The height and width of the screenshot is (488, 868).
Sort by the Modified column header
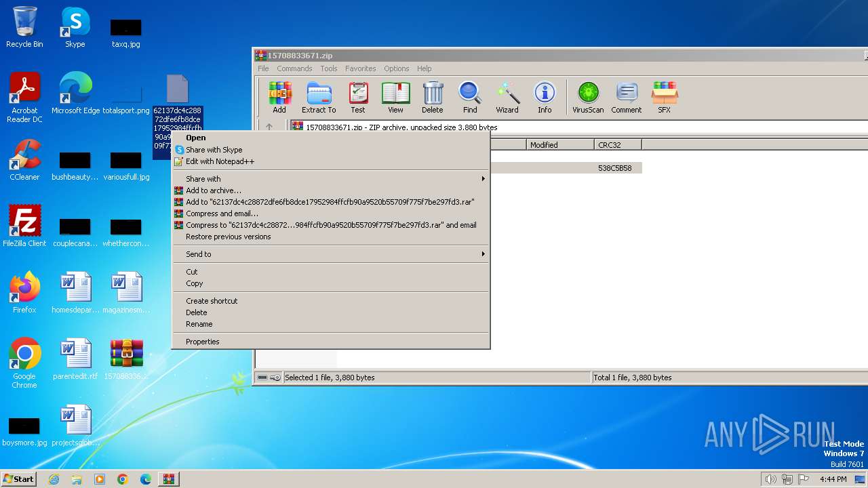560,144
